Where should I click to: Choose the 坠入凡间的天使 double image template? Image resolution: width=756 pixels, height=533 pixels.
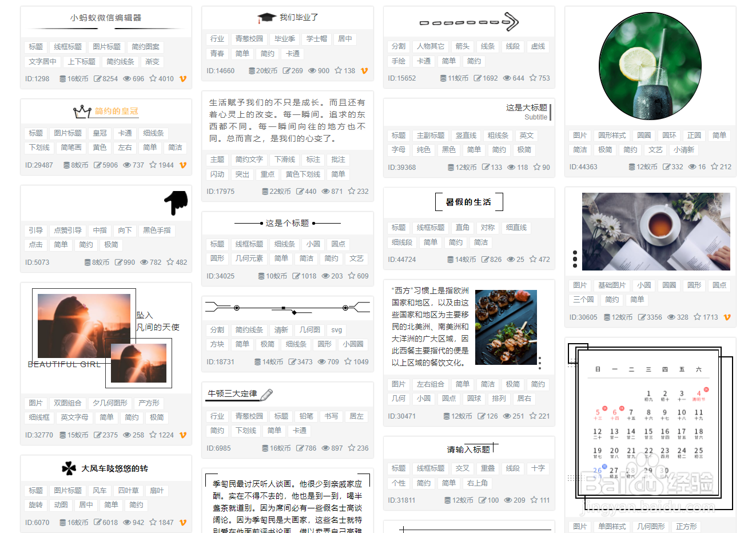(x=103, y=337)
